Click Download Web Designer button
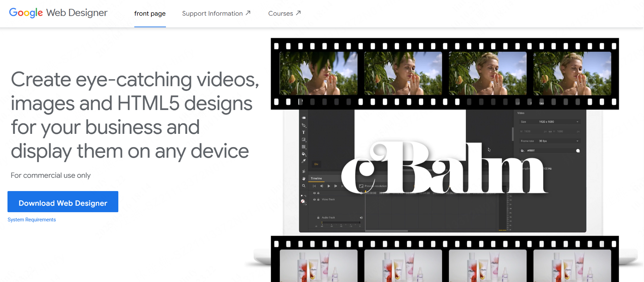The height and width of the screenshot is (282, 644). click(x=63, y=202)
